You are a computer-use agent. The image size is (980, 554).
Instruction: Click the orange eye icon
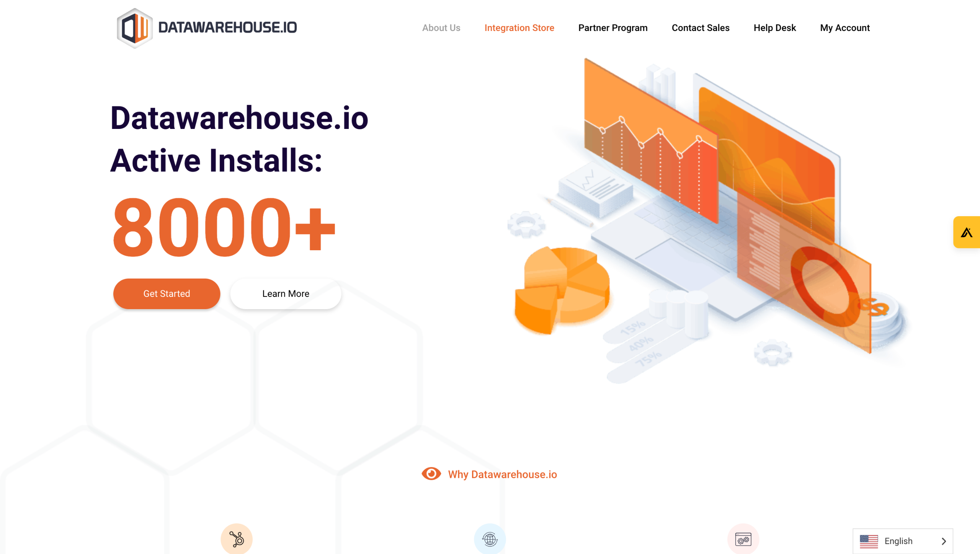point(431,474)
